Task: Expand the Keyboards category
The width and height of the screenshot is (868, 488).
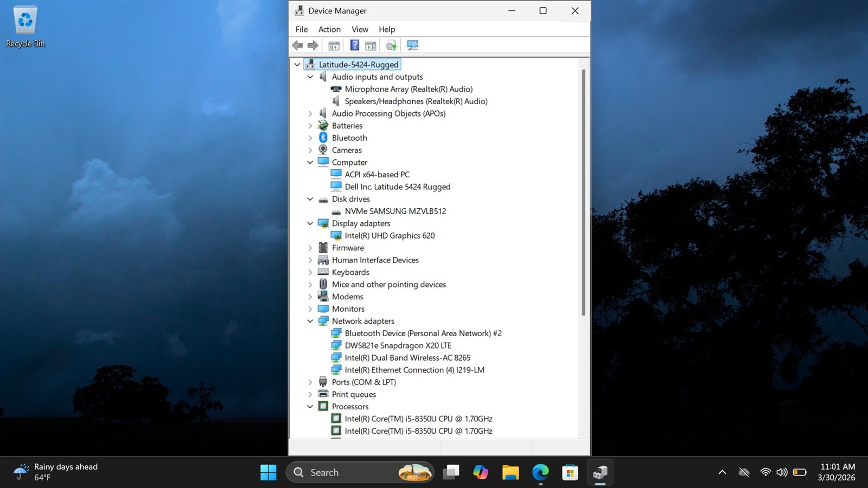Action: click(x=310, y=272)
